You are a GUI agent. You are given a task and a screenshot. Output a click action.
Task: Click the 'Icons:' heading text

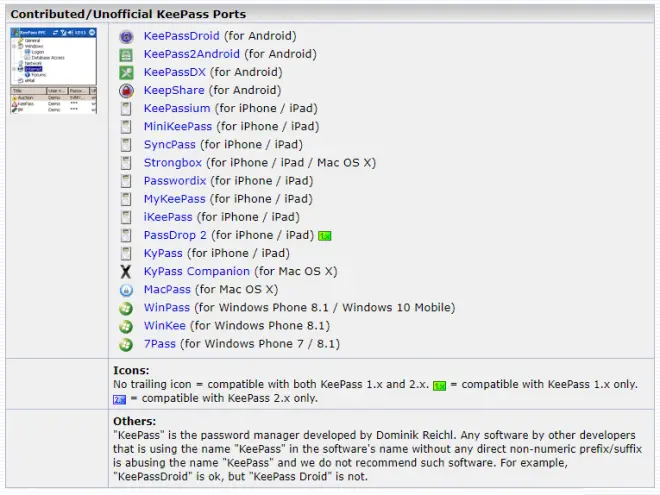pyautogui.click(x=131, y=370)
